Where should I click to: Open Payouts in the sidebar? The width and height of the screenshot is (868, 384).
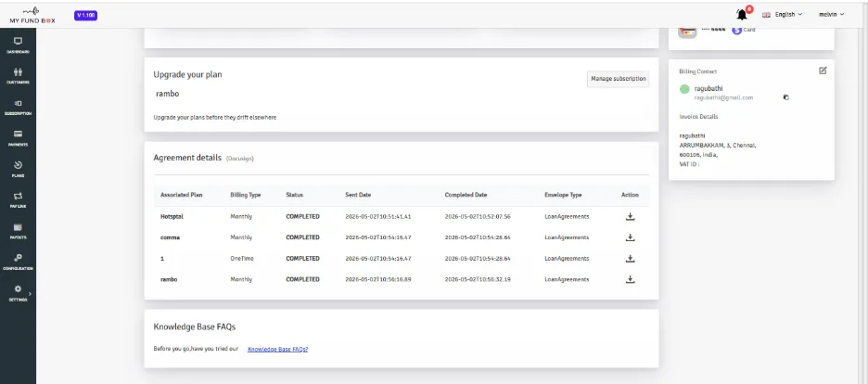pos(18,227)
